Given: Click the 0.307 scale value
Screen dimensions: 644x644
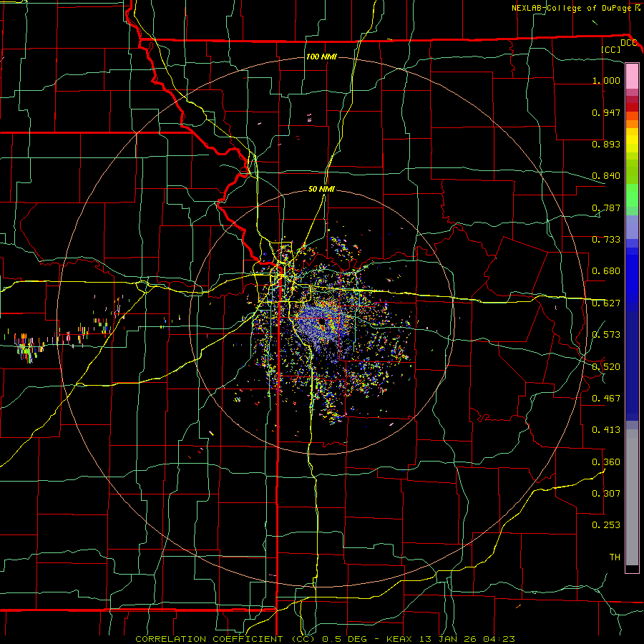Looking at the screenshot, I should pos(606,494).
